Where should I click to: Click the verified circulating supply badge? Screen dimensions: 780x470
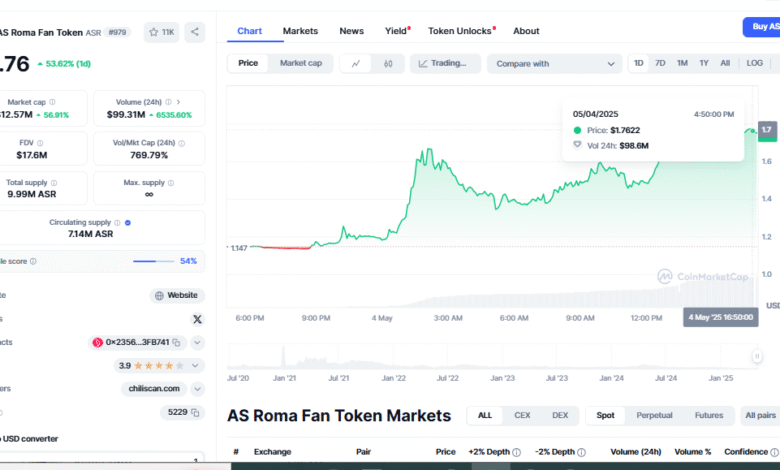tap(128, 223)
